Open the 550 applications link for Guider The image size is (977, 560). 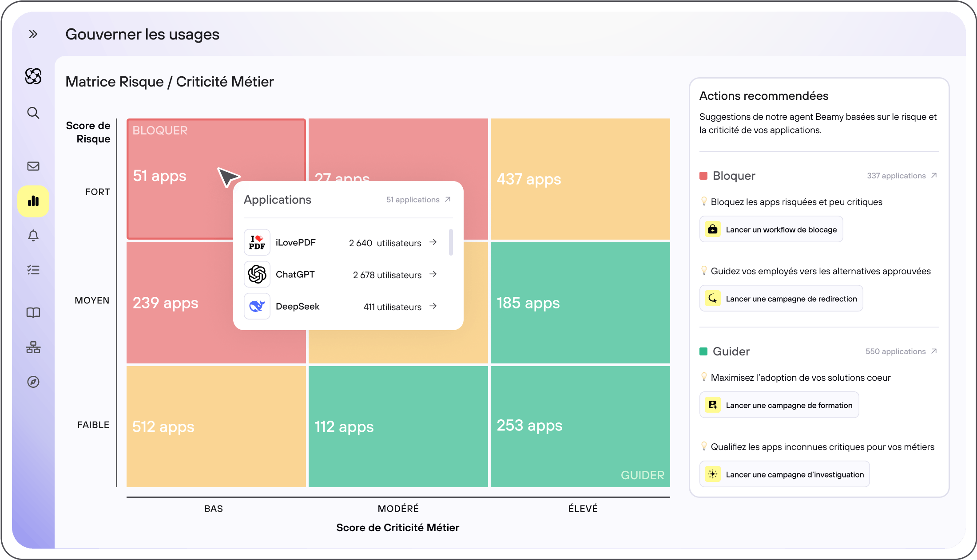[x=901, y=351]
